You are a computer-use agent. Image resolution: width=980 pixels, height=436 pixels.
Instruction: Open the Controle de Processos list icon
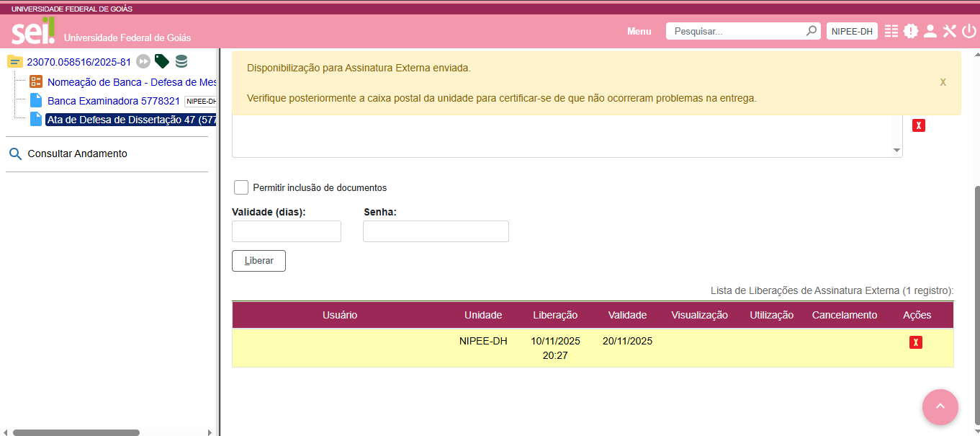coord(891,31)
